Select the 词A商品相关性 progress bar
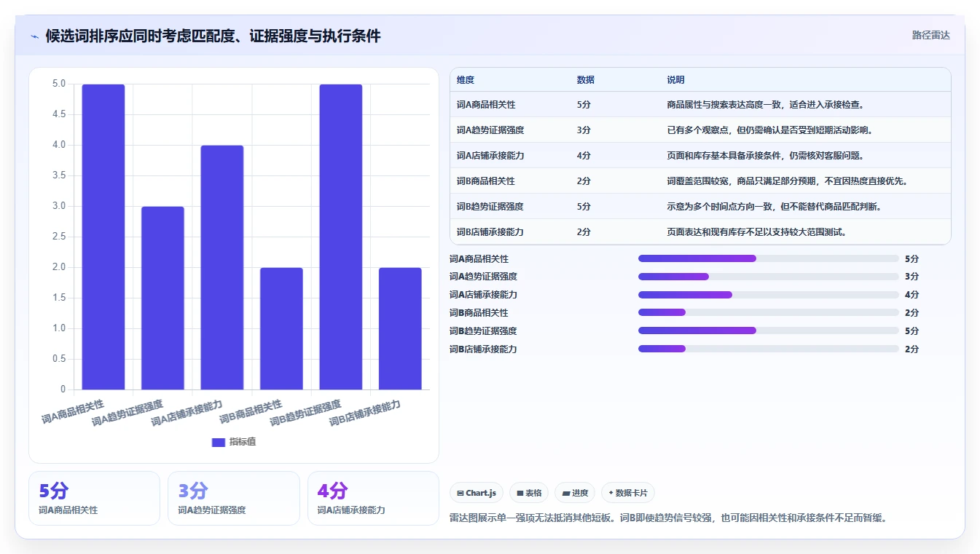This screenshot has width=980, height=554. pyautogui.click(x=769, y=258)
